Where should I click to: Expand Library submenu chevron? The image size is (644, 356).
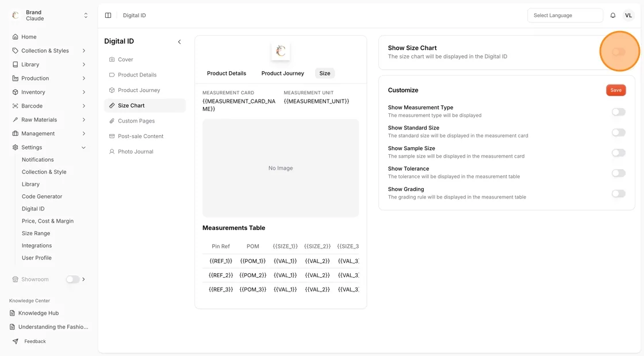tap(84, 64)
